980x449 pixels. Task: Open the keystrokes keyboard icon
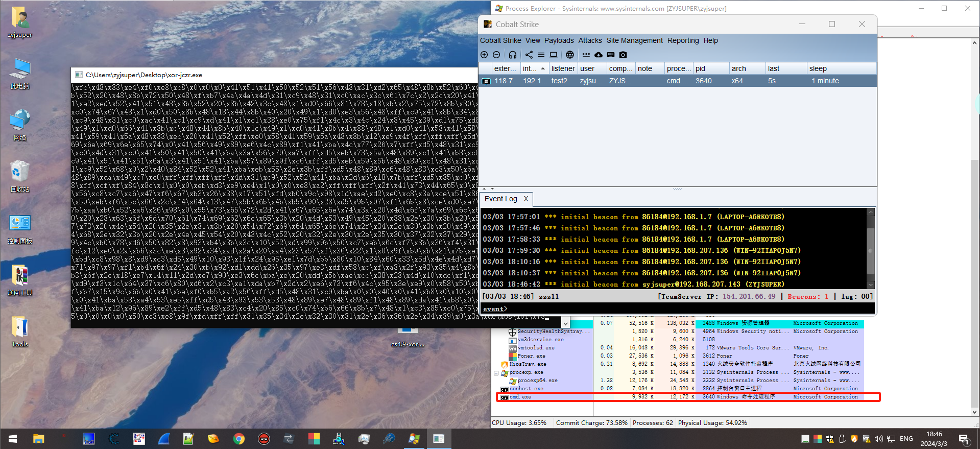tap(611, 55)
